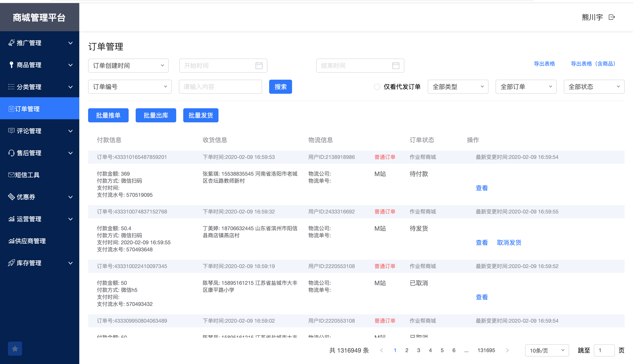Click order number 433310165487859201
Image resolution: width=633 pixels, height=364 pixels.
[132, 157]
